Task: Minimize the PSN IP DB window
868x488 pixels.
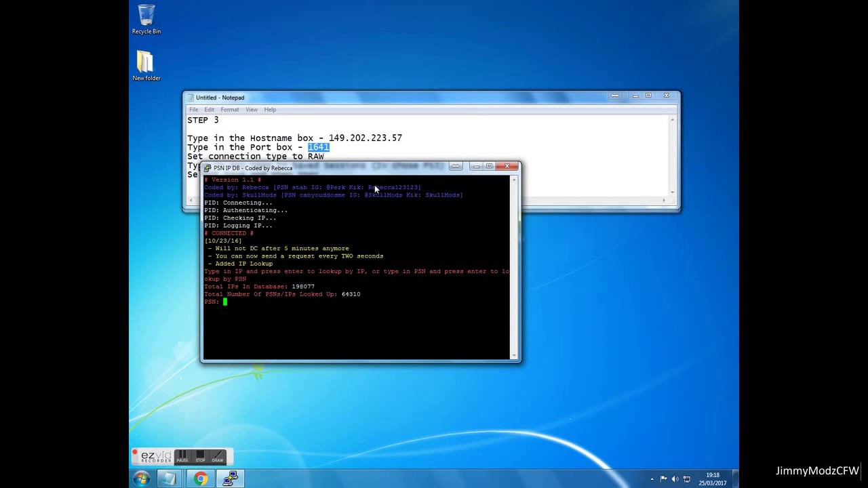Action: click(476, 166)
